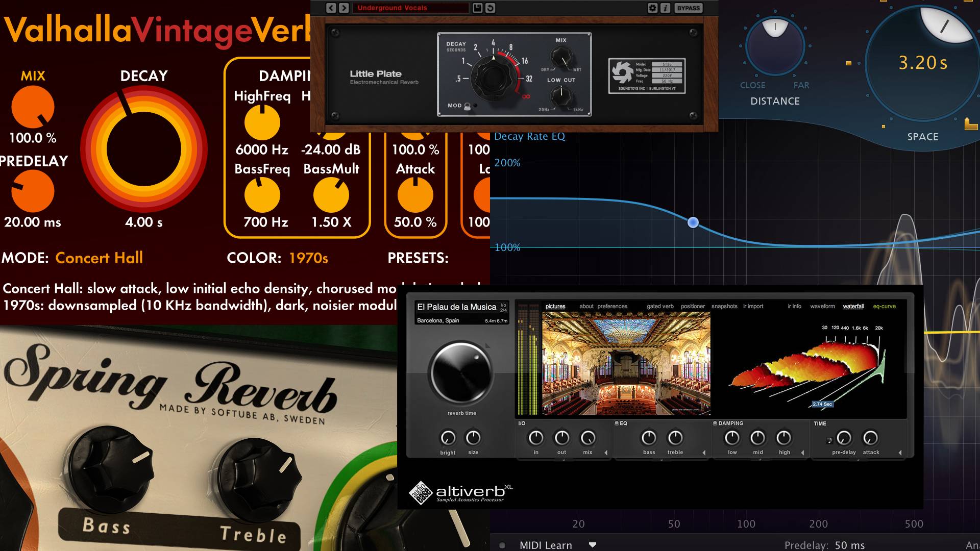The image size is (980, 551).
Task: Save preset with the floppy disk icon
Action: click(x=477, y=8)
